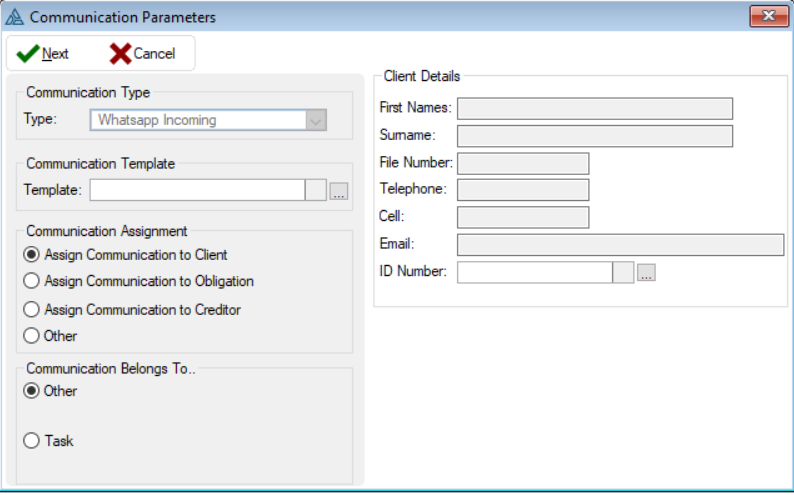Open ID Number browse ellipsis button
The width and height of the screenshot is (794, 495).
[x=646, y=273]
